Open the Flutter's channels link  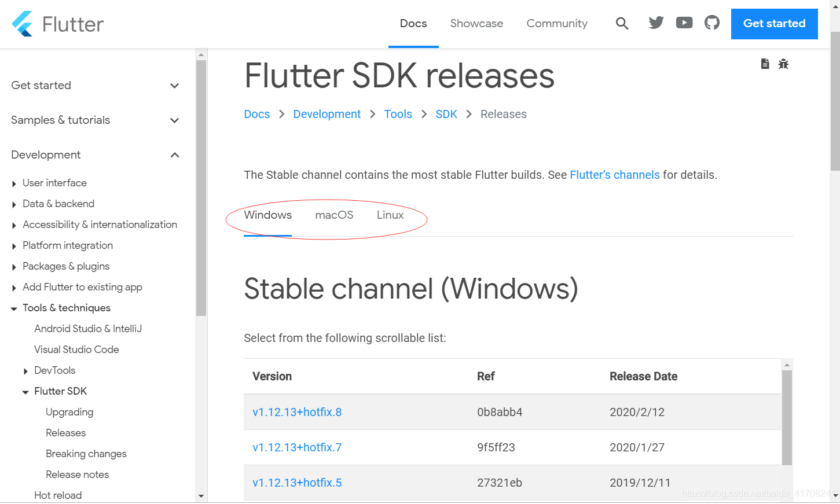pos(615,175)
